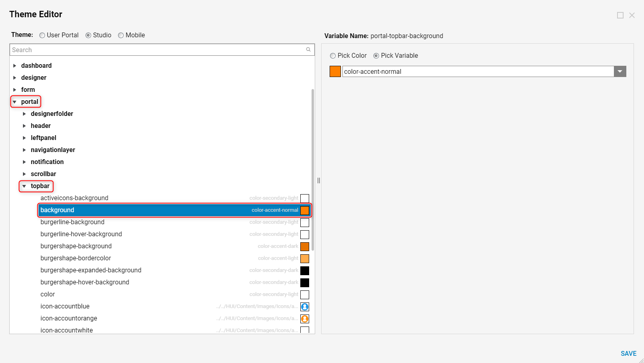Expand the scrollbar tree node
This screenshot has width=644, height=363.
click(24, 174)
